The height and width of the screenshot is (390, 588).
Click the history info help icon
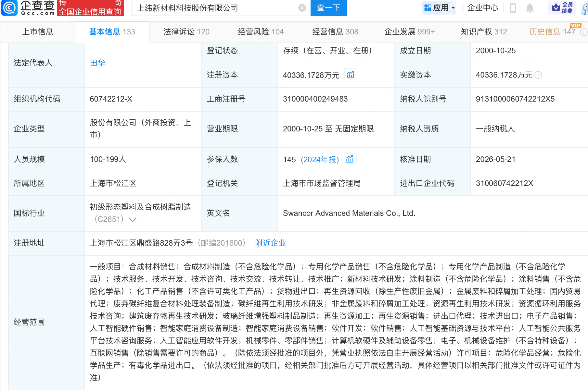coord(584,32)
